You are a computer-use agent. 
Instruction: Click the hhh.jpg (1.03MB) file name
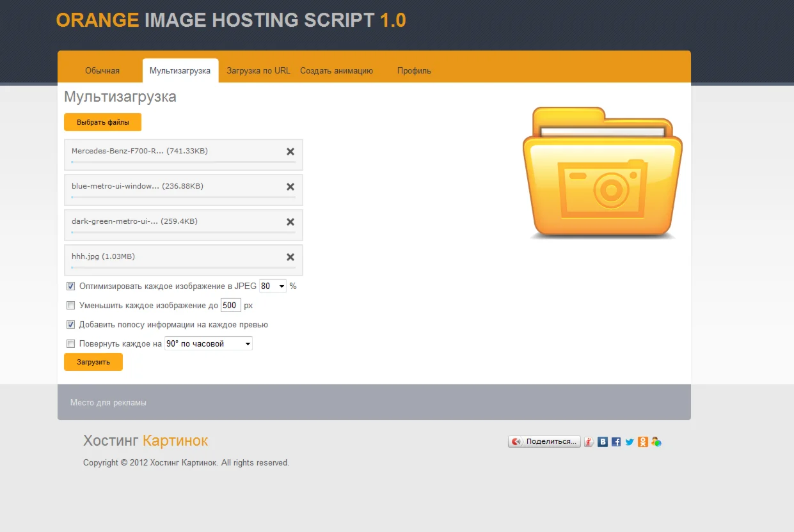pyautogui.click(x=103, y=256)
